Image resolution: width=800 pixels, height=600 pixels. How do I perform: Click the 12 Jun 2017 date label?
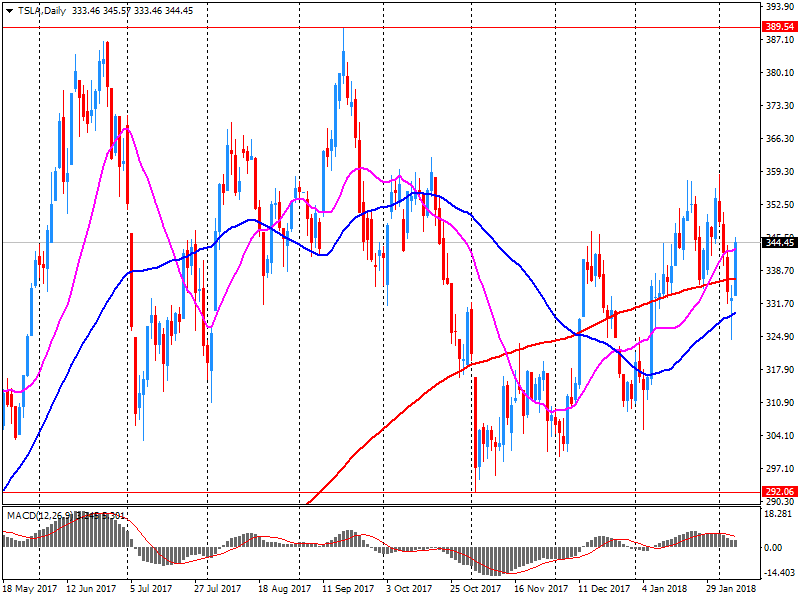click(91, 589)
